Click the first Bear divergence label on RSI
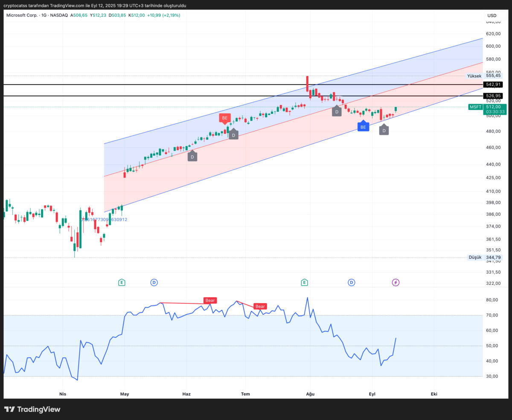512x420 pixels. 210,300
